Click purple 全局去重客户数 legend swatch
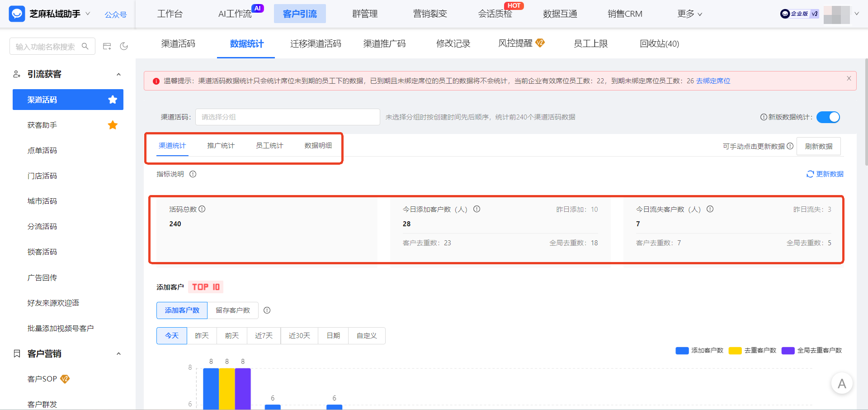868x410 pixels. pos(788,351)
